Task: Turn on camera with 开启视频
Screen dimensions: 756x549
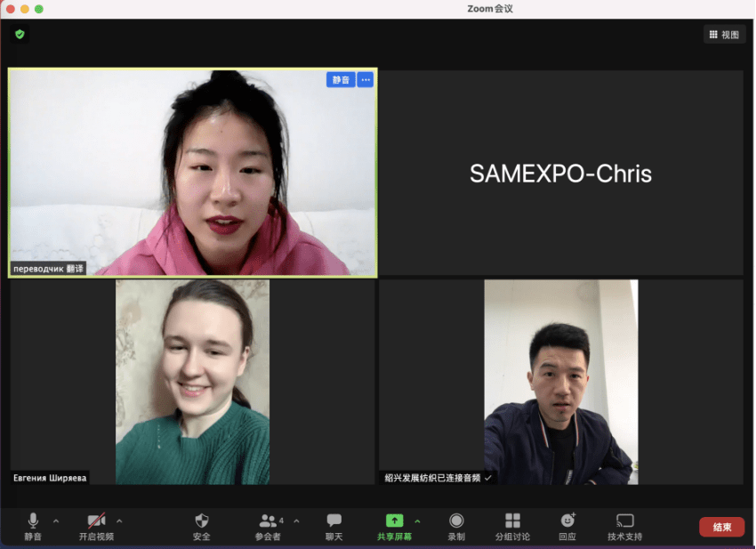Action: (96, 526)
